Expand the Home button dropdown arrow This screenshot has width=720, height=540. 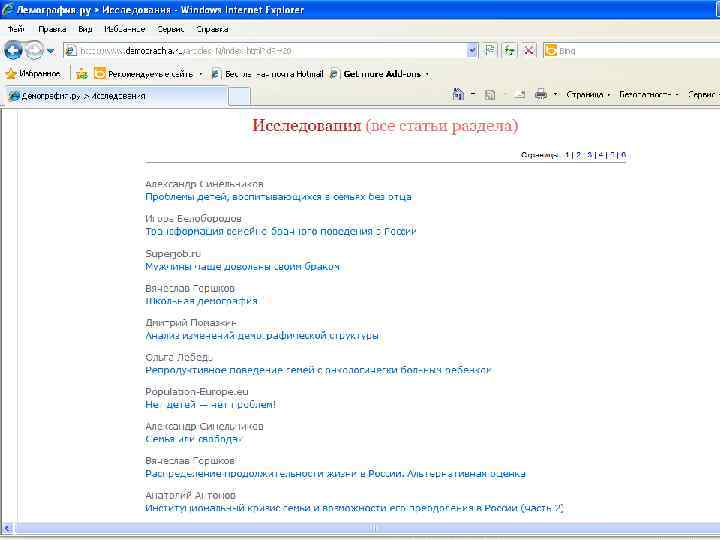point(473,94)
